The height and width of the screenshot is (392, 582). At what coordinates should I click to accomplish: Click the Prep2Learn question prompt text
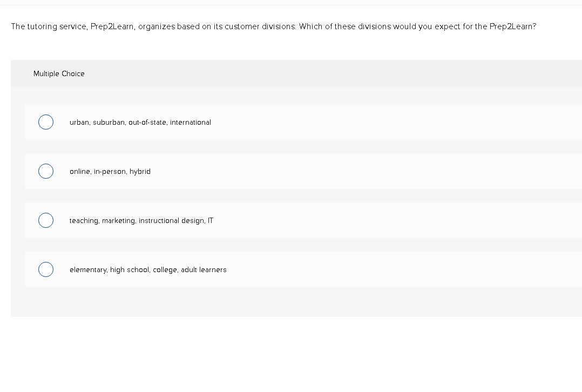[273, 26]
